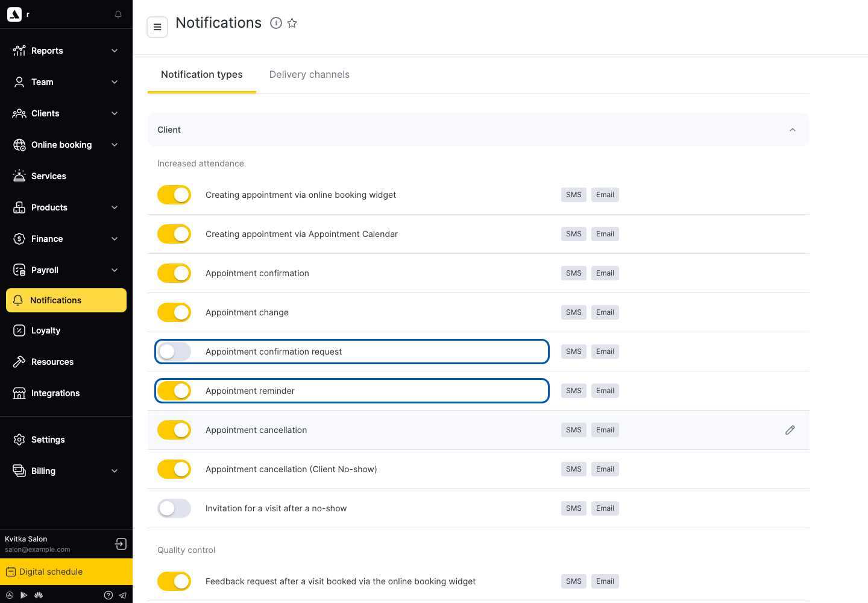Toggle off the Appointment confirmation switch
Viewport: 868px width, 603px height.
[x=174, y=273]
